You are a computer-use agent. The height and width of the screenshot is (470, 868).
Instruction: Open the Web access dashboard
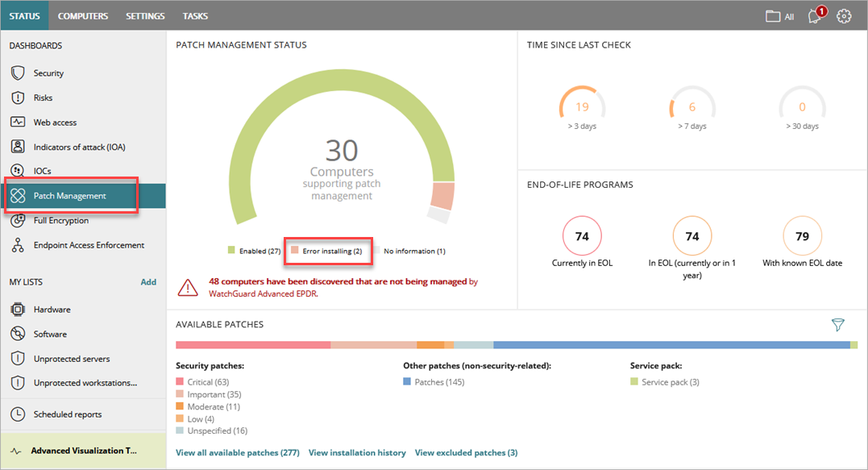pos(16,122)
